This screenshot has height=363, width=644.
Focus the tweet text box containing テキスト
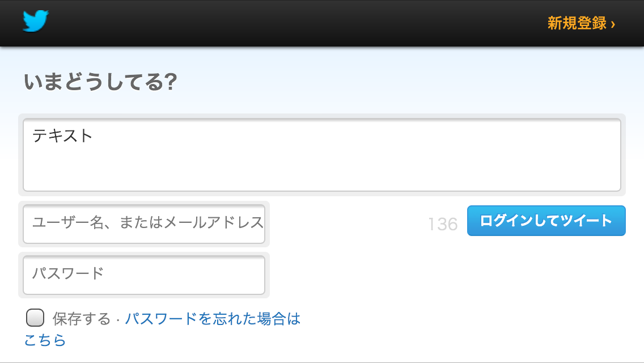(x=321, y=155)
